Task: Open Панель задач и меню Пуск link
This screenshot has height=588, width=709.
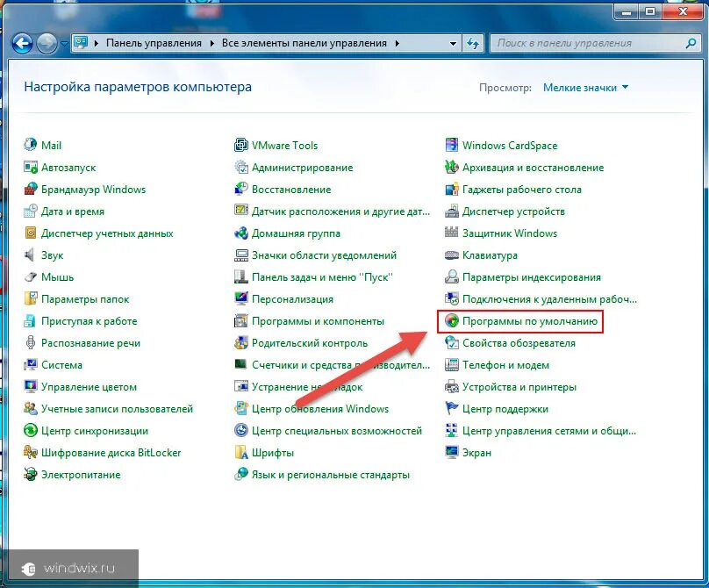Action: coord(322,276)
